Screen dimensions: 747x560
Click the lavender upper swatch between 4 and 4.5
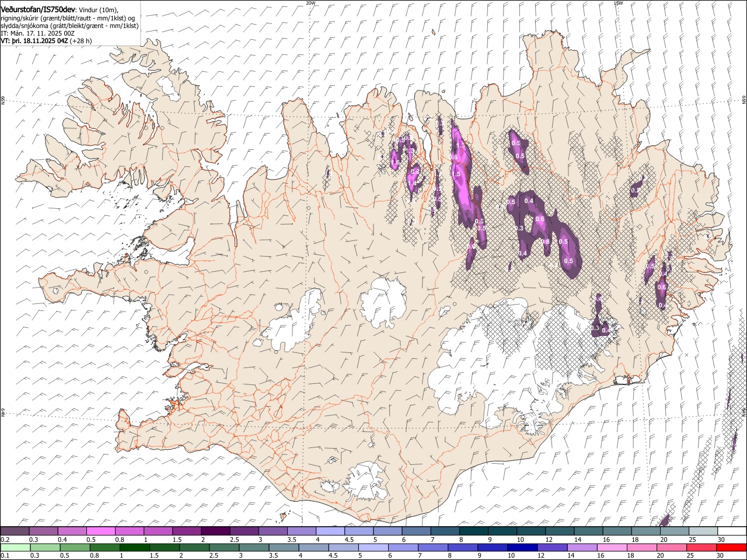tap(330, 531)
